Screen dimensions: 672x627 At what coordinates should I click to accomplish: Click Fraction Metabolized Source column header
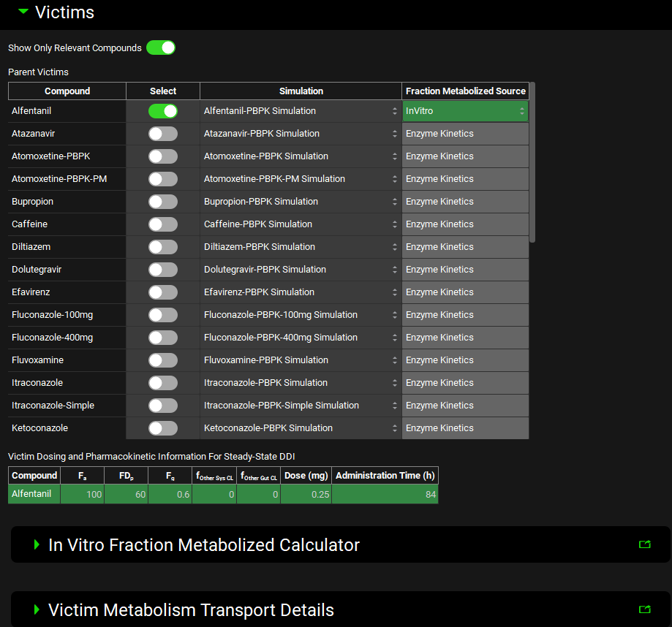point(465,91)
